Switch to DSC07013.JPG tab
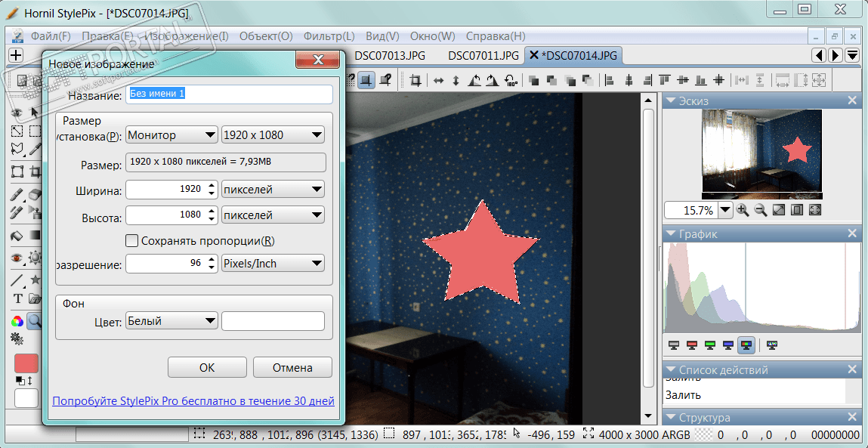Image resolution: width=868 pixels, height=448 pixels. tap(390, 55)
